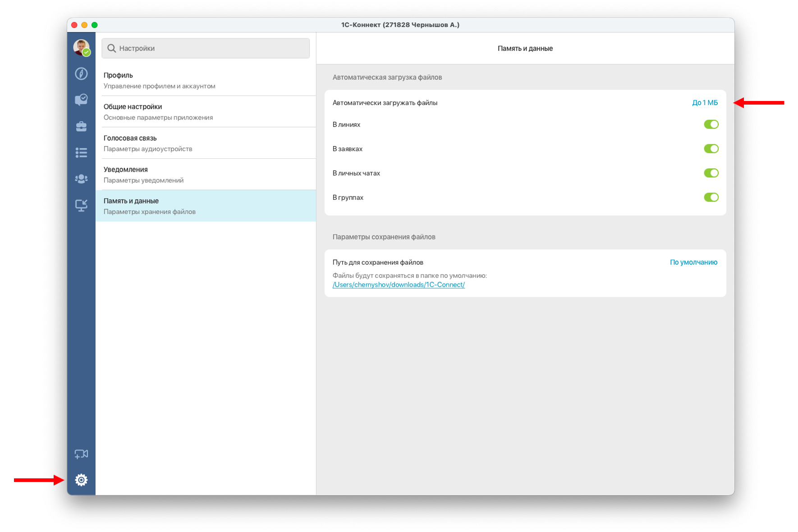This screenshot has width=798, height=532.
Task: Start a video conference from sidebar icon
Action: 81,454
